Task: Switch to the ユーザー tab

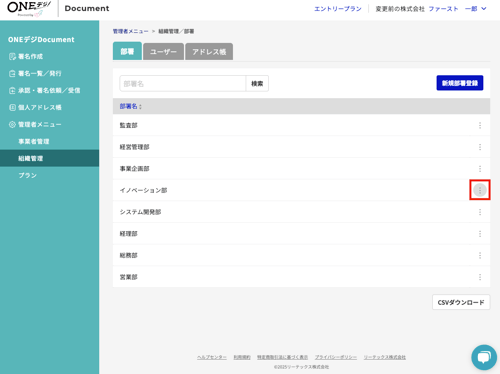Action: point(163,52)
